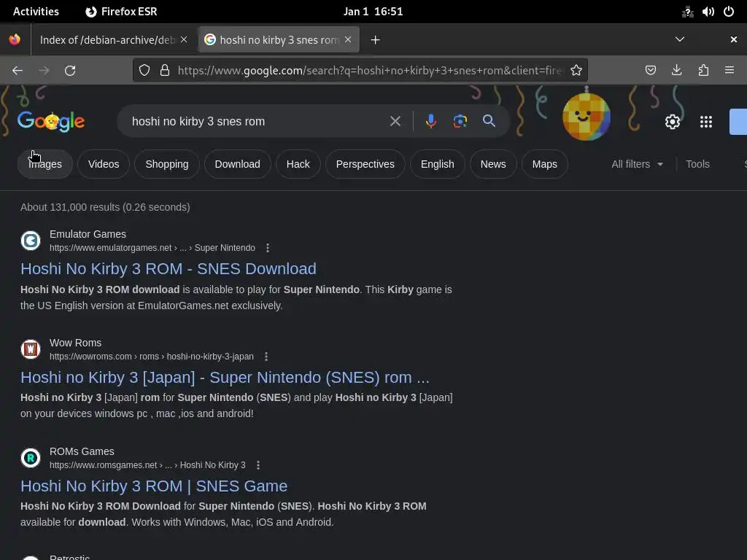Open more options for Wow Roms result

click(266, 357)
